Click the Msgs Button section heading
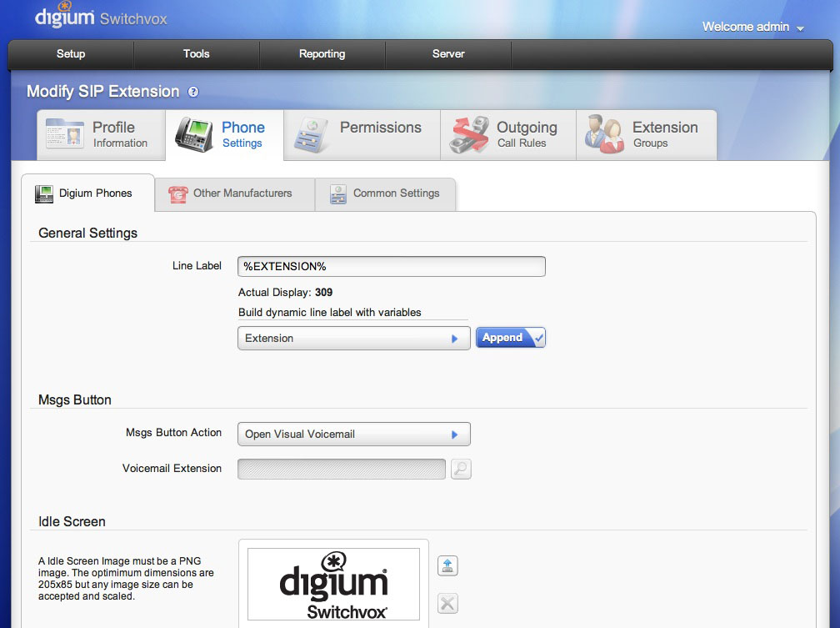Image resolution: width=840 pixels, height=628 pixels. pos(75,400)
